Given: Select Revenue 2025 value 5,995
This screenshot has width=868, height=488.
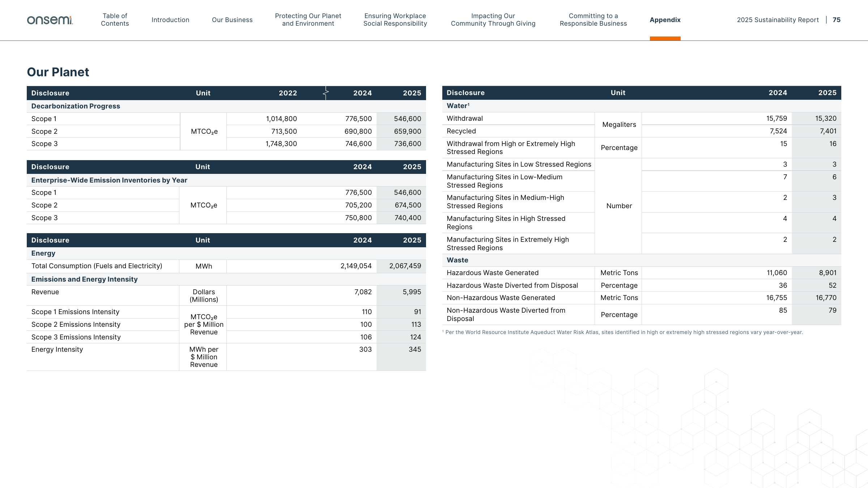Looking at the screenshot, I should click(412, 292).
